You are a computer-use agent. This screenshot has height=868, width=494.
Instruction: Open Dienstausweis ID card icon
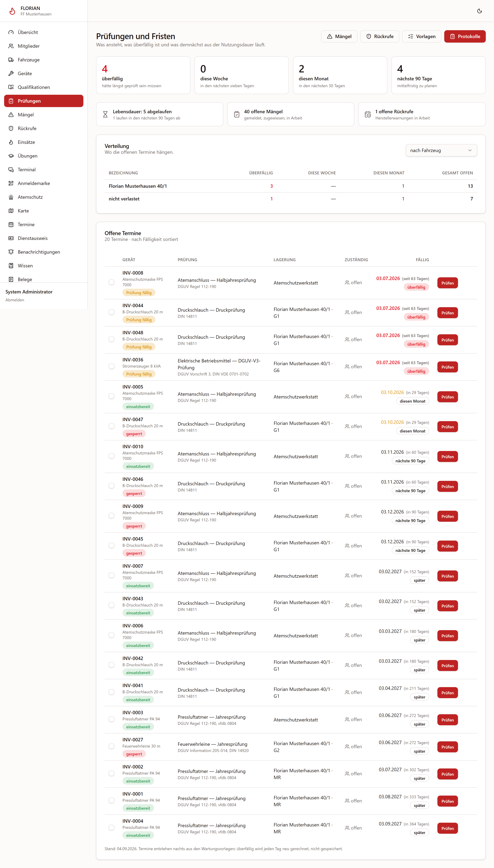[x=11, y=238]
